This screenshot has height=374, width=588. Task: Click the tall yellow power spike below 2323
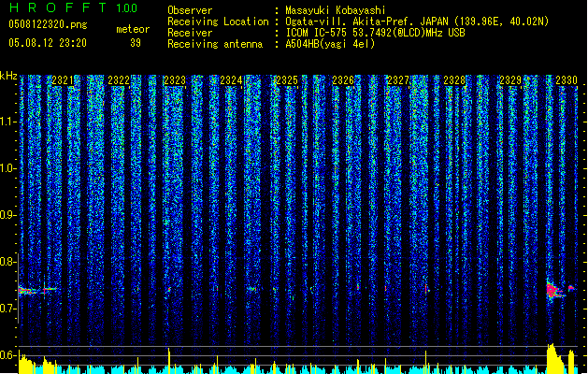pos(169,361)
